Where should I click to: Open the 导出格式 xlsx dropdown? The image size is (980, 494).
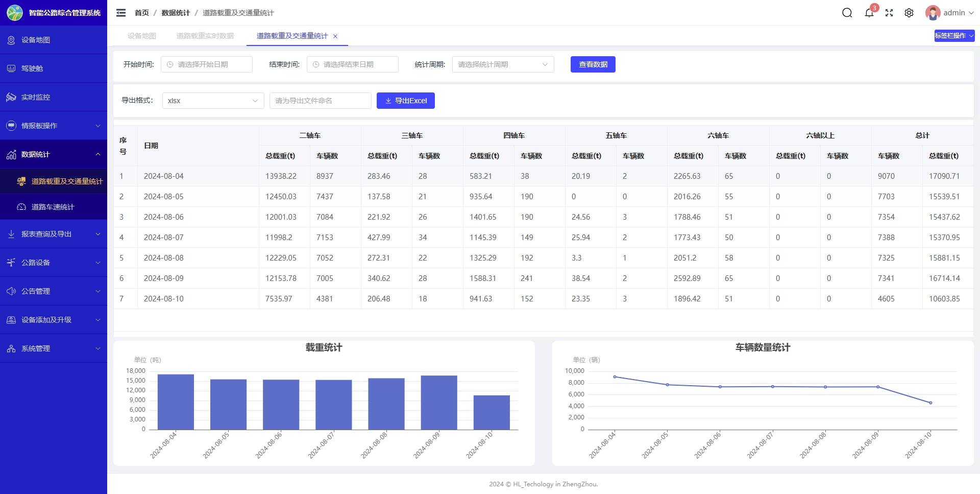click(213, 101)
